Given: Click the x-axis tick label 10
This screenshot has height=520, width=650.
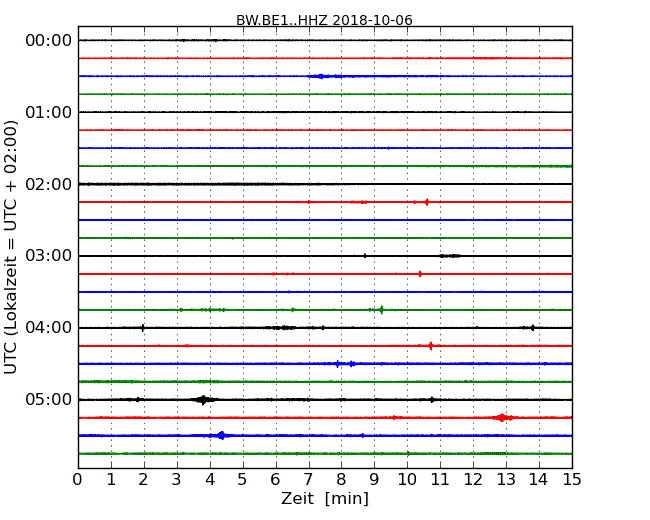Looking at the screenshot, I should pos(407,479).
